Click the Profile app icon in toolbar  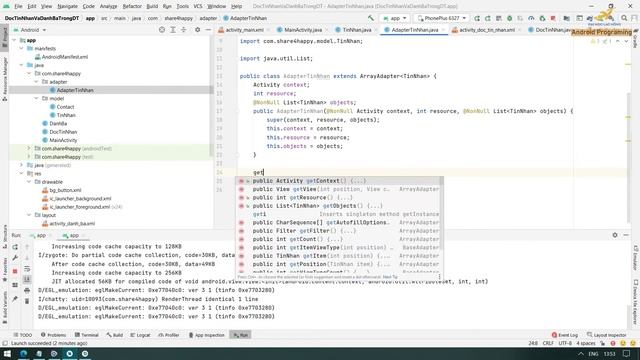(x=531, y=18)
